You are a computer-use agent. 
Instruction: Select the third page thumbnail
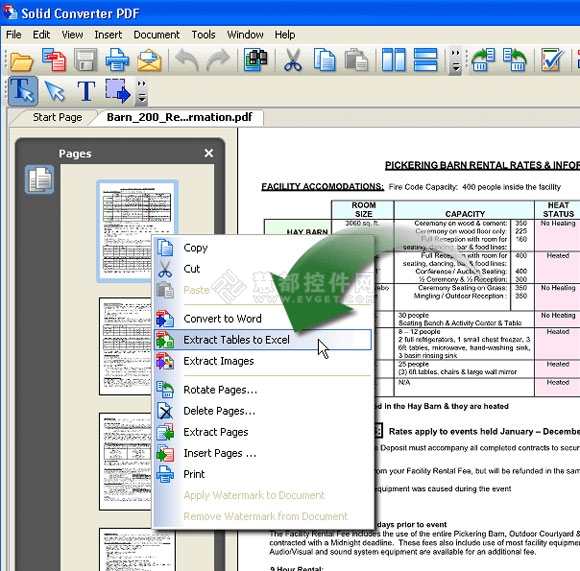click(125, 462)
